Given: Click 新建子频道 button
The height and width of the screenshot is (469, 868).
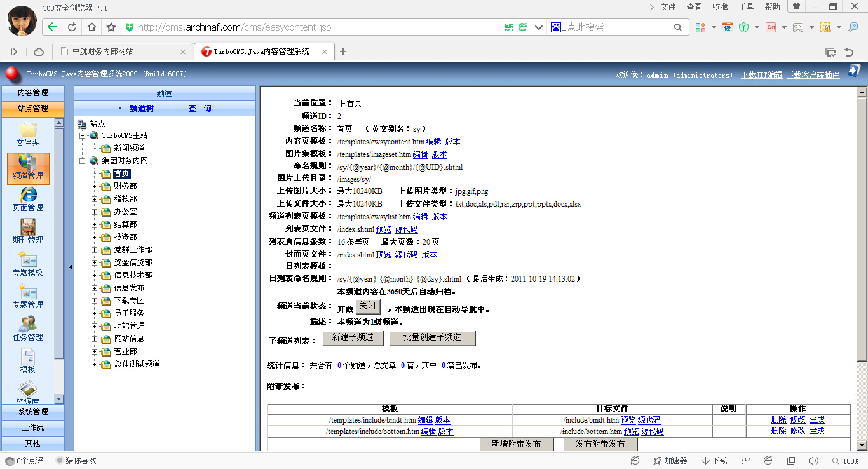Looking at the screenshot, I should coord(353,337).
